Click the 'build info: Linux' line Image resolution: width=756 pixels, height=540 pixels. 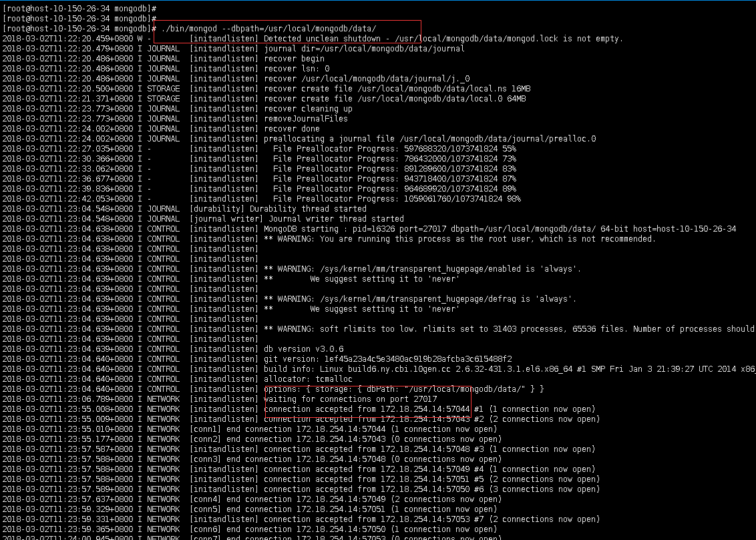pyautogui.click(x=379, y=369)
